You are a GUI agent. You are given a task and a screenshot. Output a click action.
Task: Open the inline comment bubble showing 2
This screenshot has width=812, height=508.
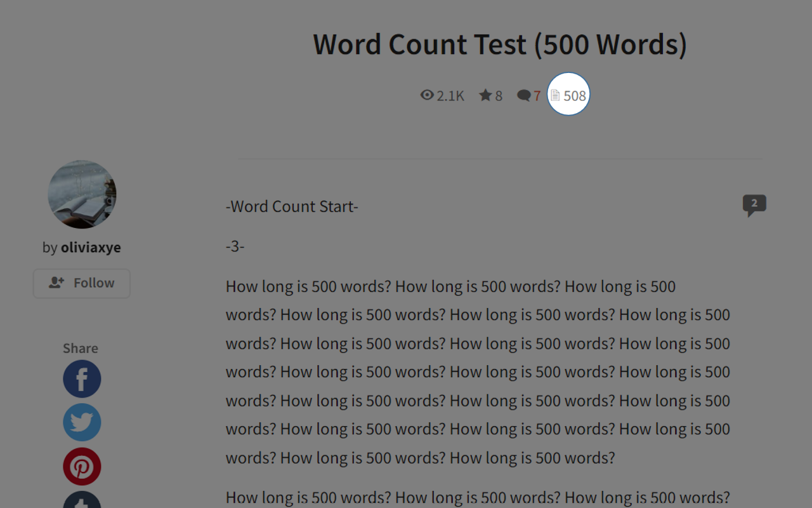754,205
